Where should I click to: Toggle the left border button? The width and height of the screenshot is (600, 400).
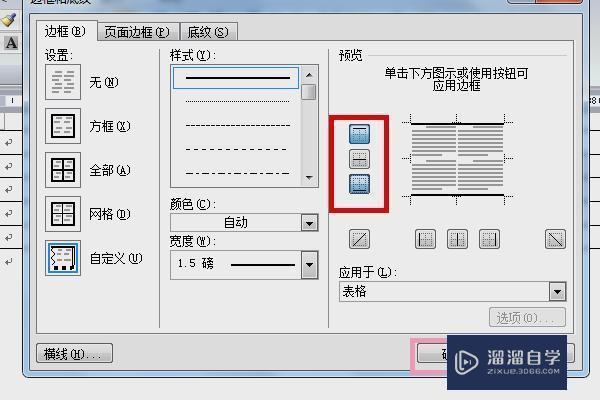click(425, 239)
